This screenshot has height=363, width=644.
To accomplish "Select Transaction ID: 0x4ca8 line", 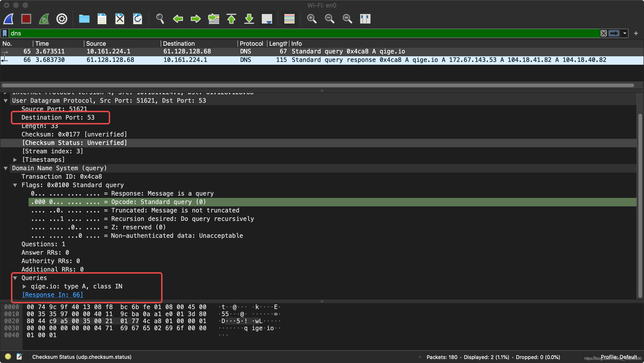I will click(x=62, y=177).
